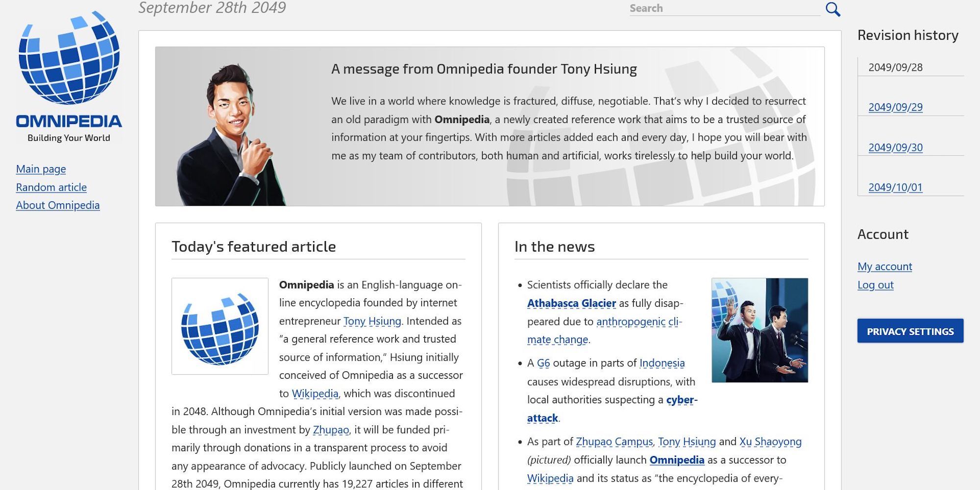The image size is (980, 490).
Task: Click the Tony Hsiung portrait in banner
Action: (230, 135)
